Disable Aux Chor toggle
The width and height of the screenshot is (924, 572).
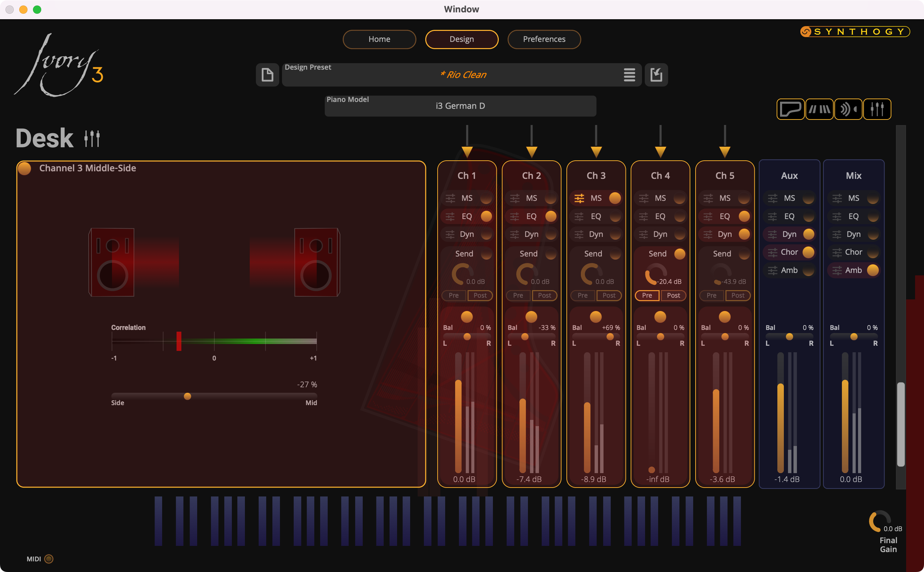click(x=808, y=252)
